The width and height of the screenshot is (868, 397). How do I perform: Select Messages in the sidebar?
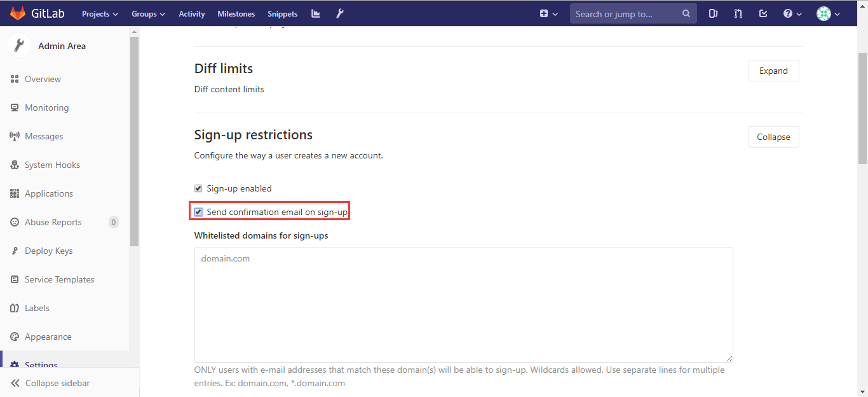pyautogui.click(x=44, y=136)
